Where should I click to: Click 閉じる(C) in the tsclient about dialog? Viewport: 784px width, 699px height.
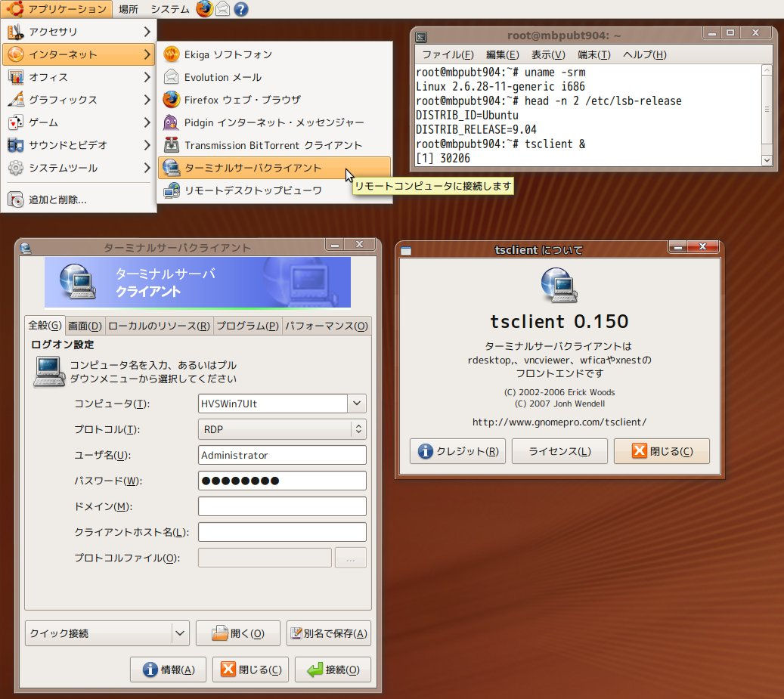662,451
